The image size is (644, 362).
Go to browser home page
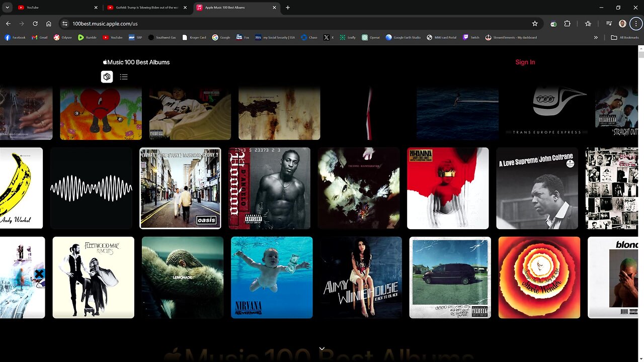coord(49,24)
